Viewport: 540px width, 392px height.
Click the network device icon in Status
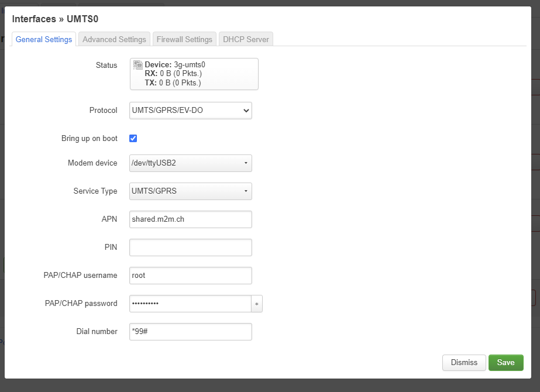point(138,65)
